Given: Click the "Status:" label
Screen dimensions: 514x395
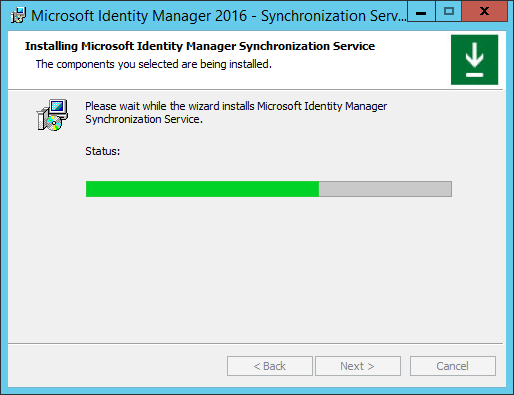Looking at the screenshot, I should tap(103, 151).
